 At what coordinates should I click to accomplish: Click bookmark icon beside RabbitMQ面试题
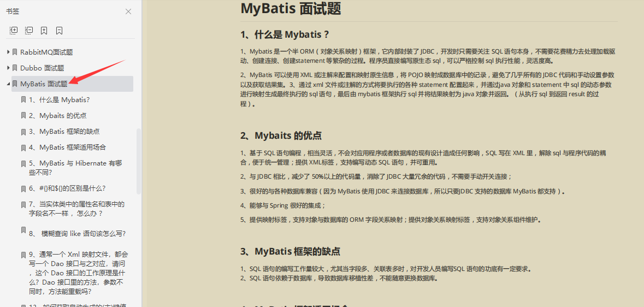click(15, 52)
